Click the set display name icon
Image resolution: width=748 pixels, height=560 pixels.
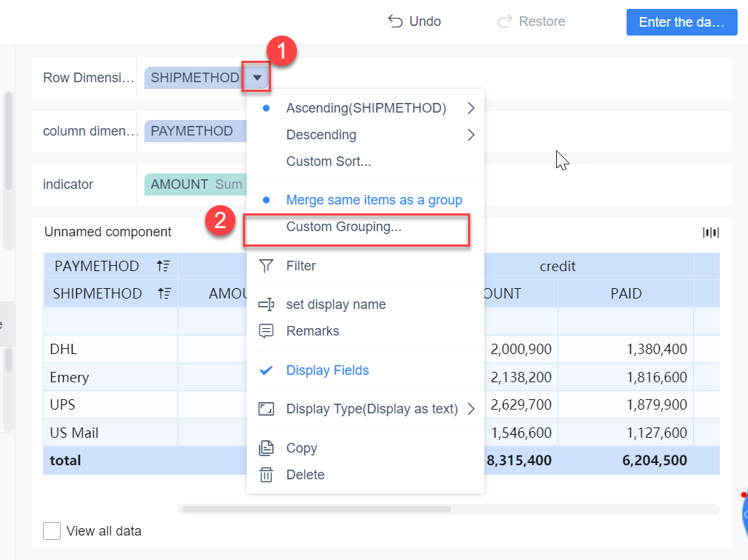[x=266, y=304]
